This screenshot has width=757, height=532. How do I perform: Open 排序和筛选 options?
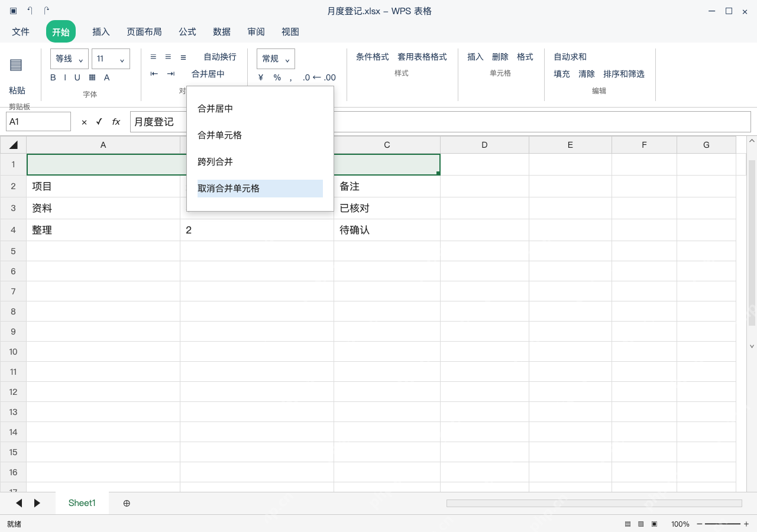click(x=624, y=74)
